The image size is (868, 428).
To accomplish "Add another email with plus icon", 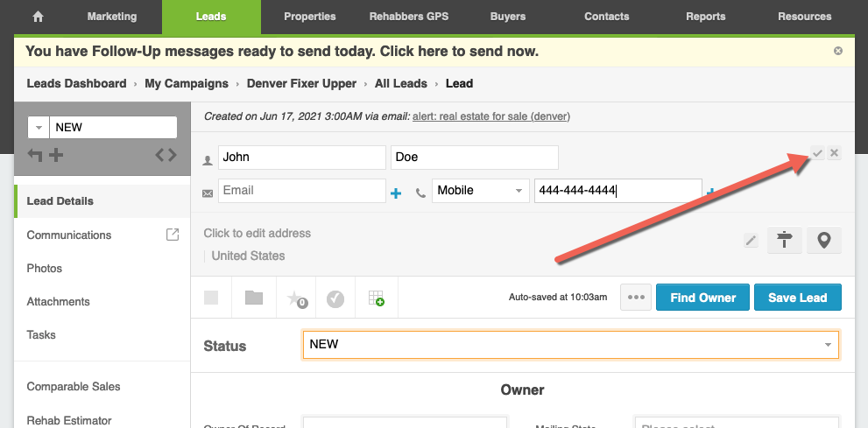I will pyautogui.click(x=396, y=193).
